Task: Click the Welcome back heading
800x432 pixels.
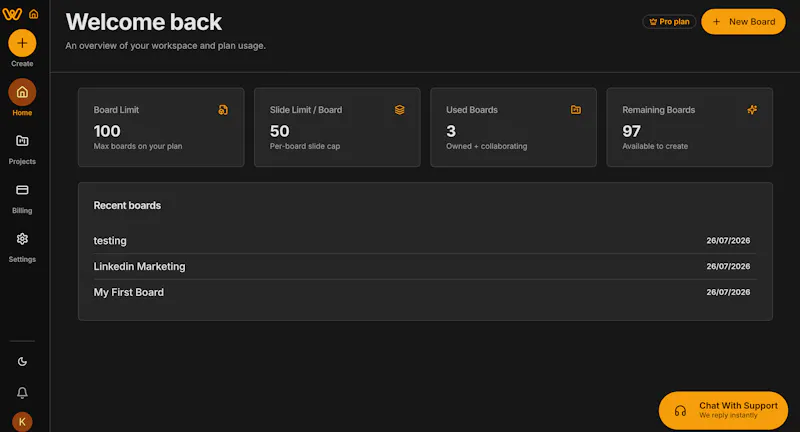Action: (144, 22)
